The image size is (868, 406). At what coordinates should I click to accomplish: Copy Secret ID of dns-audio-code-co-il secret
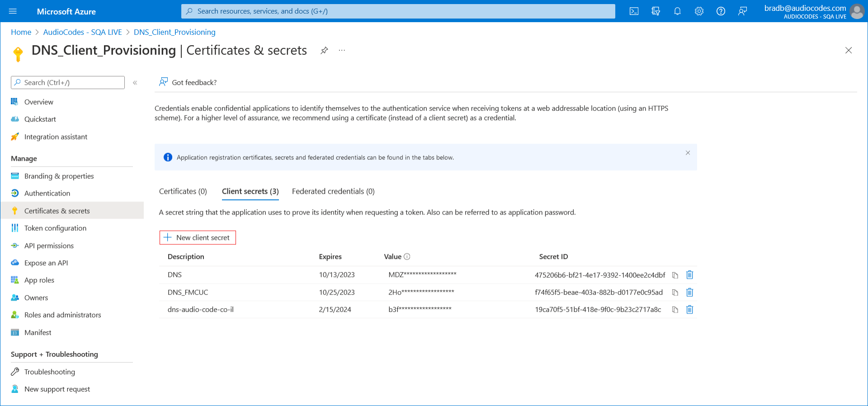coord(675,310)
